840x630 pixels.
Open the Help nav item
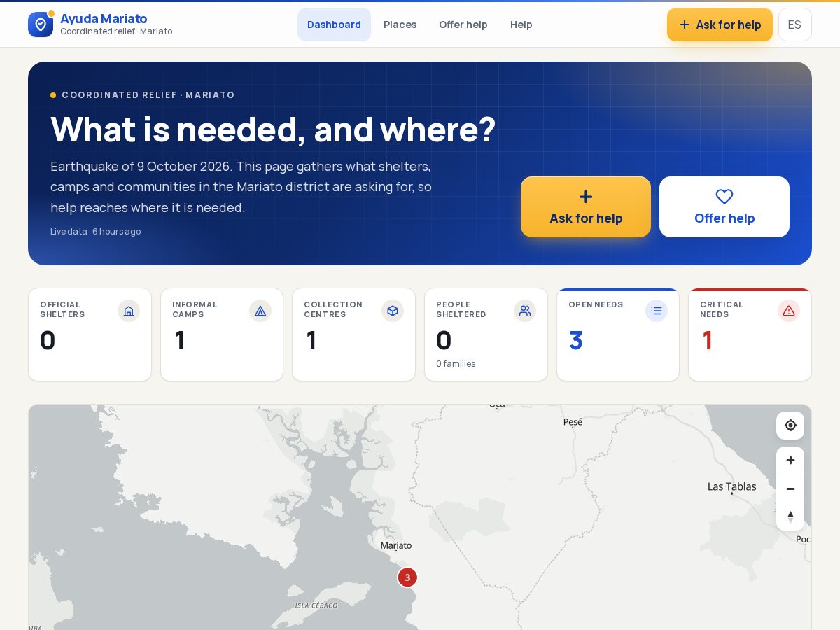(x=521, y=24)
